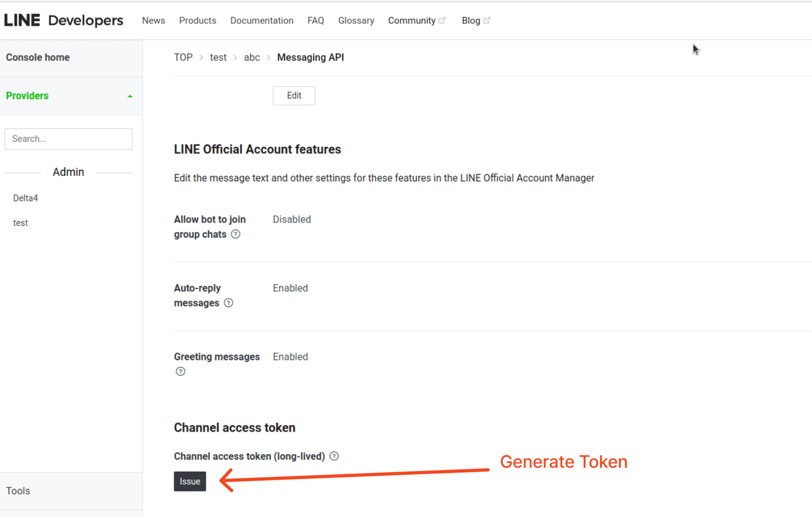Issue a new channel access token
812x517 pixels.
click(190, 481)
